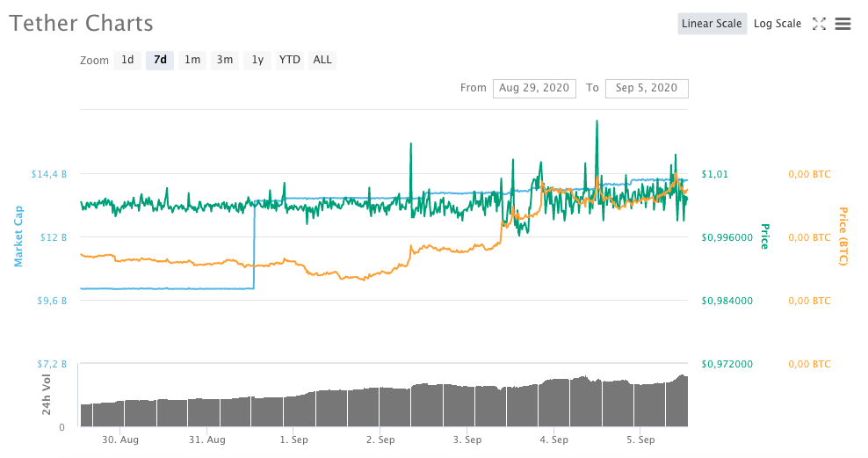
Task: Click the $0,972000 price label
Action: tap(727, 364)
